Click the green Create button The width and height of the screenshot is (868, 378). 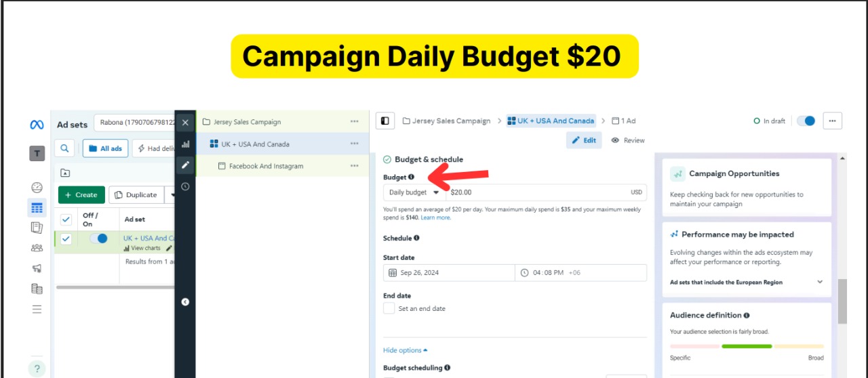(81, 195)
